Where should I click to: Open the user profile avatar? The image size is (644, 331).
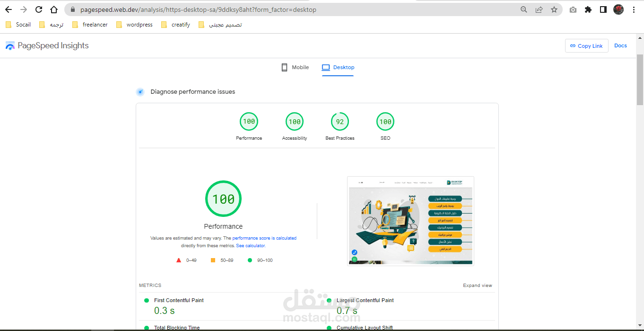[618, 9]
